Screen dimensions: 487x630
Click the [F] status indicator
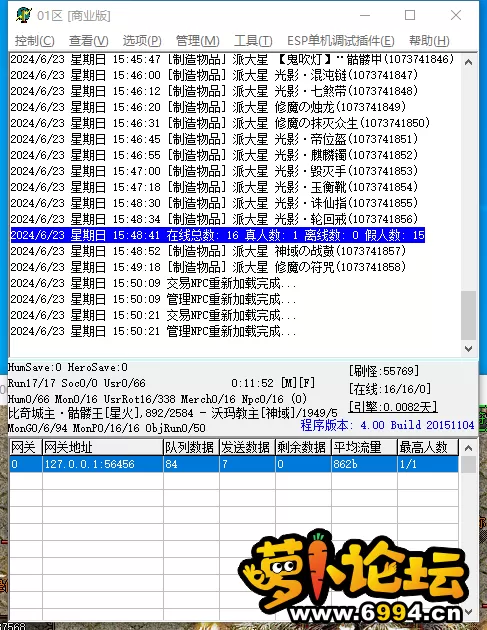[307, 382]
